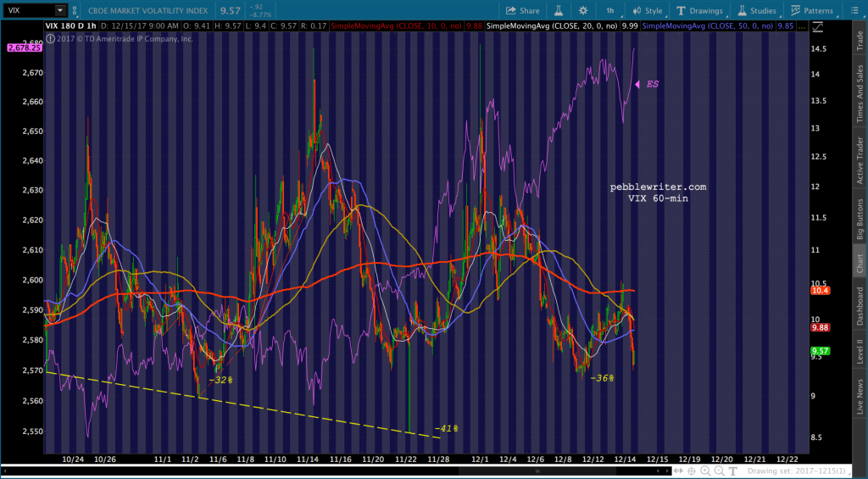Click the zoom in magnifier icon
Screen dimensions: 868x479
pos(705,471)
